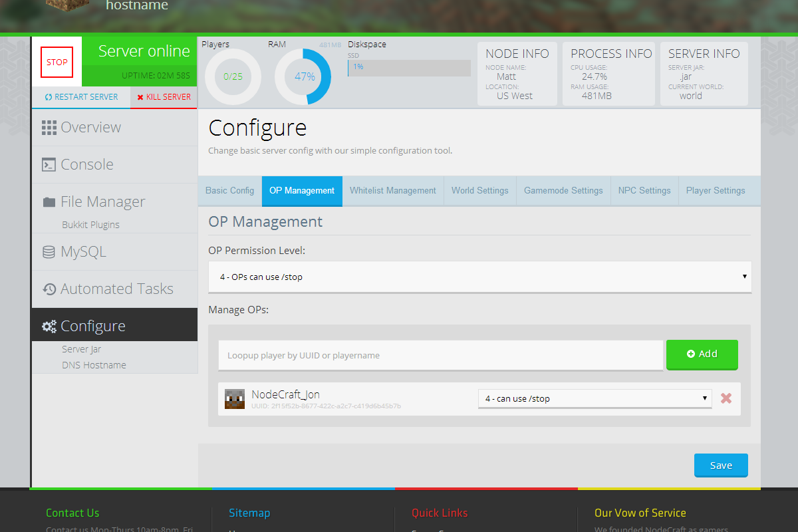Click the MySQL database icon
This screenshot has width=798, height=532.
(49, 252)
